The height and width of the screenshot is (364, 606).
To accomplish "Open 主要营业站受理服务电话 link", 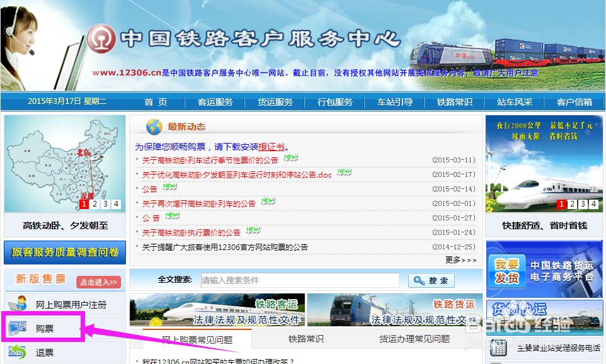I will [x=559, y=348].
